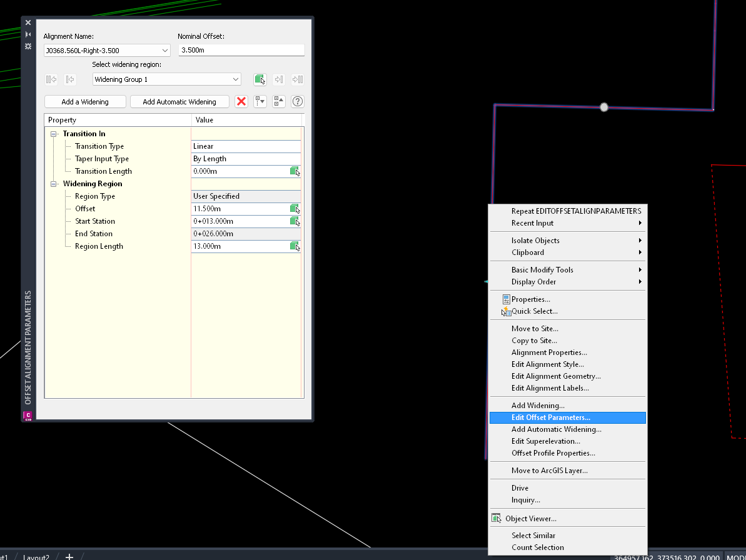The width and height of the screenshot is (746, 560).
Task: Click the Add a Widening button
Action: pyautogui.click(x=84, y=101)
